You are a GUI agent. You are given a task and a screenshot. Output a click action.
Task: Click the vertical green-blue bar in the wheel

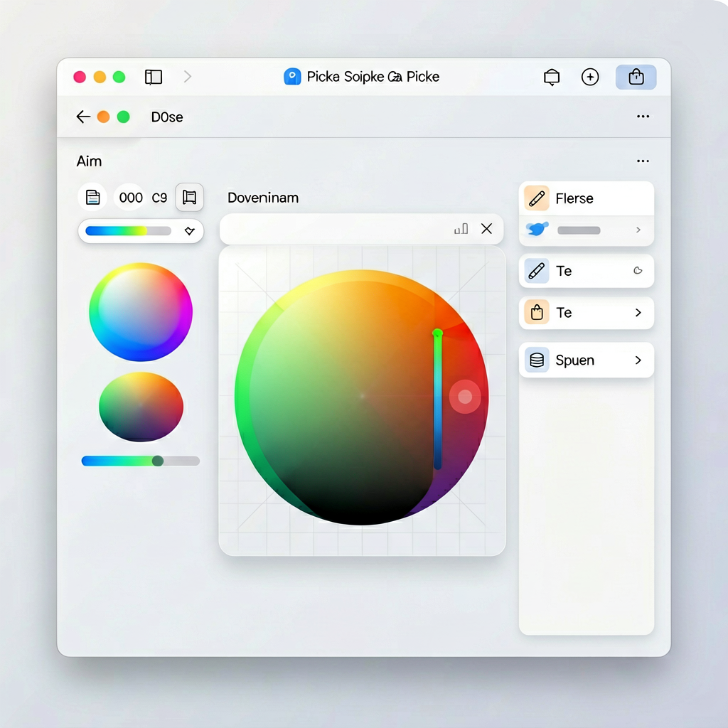(x=437, y=400)
